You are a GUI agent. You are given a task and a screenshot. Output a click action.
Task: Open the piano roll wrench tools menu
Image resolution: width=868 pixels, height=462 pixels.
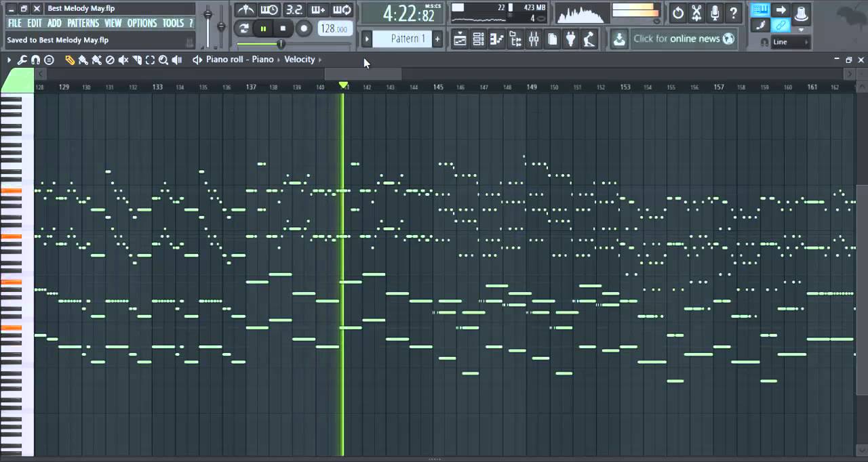22,60
